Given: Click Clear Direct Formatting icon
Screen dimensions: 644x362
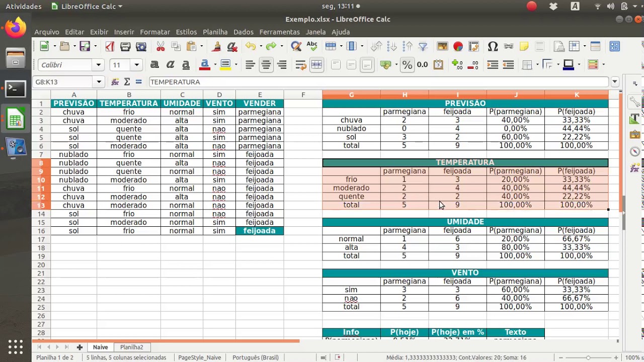Looking at the screenshot, I should pyautogui.click(x=232, y=46).
